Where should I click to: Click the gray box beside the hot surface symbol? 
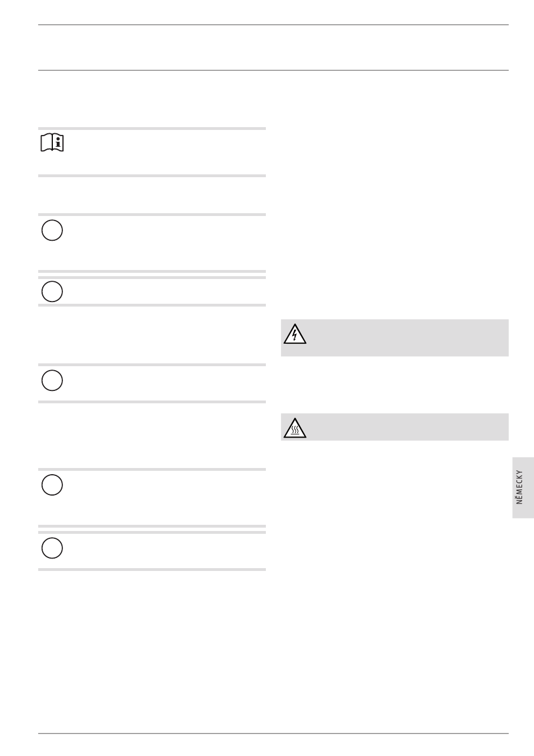[x=395, y=427]
